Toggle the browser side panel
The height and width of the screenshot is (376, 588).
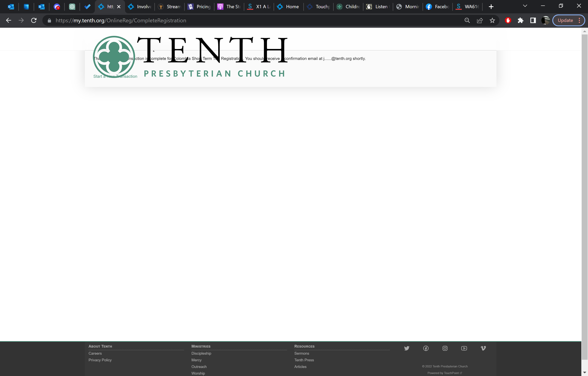coord(533,21)
